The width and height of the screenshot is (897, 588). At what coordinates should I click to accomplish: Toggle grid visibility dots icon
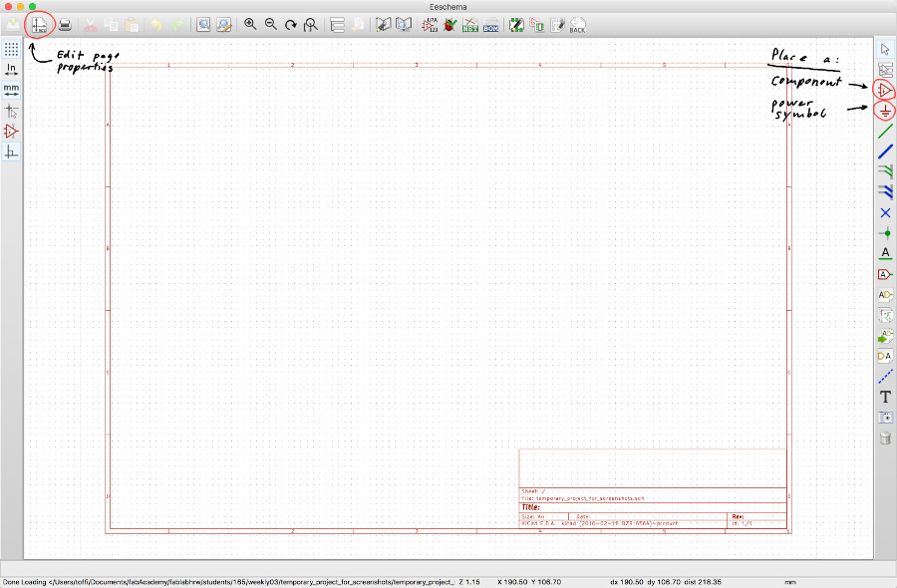[11, 49]
